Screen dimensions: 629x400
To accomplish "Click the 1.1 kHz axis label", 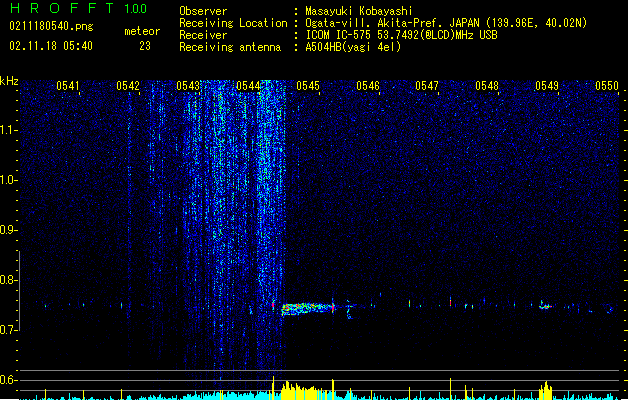I will [9, 130].
